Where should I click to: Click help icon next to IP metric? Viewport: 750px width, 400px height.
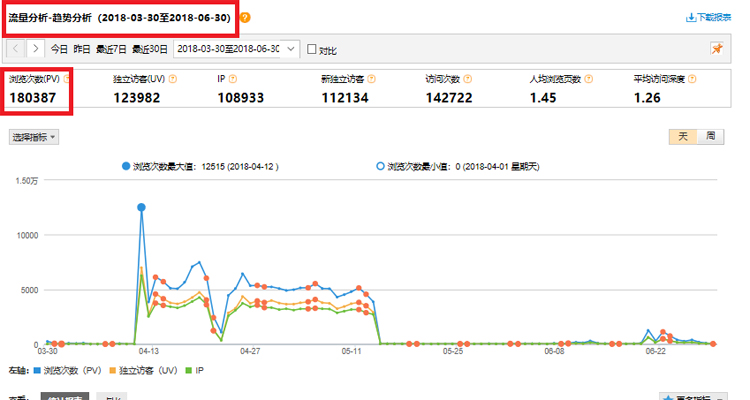231,78
